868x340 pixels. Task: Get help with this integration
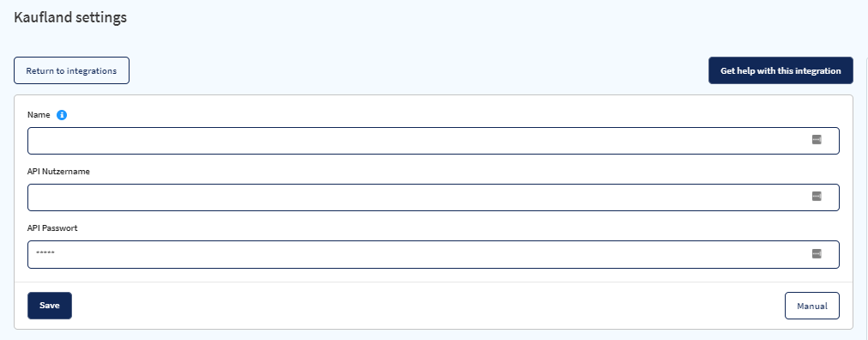coord(781,70)
